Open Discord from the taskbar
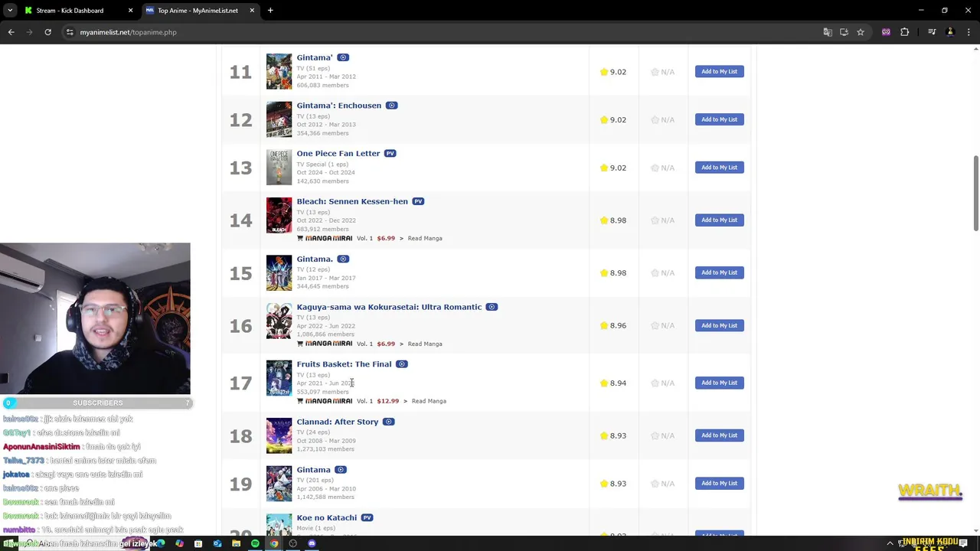The image size is (980, 551). click(312, 543)
